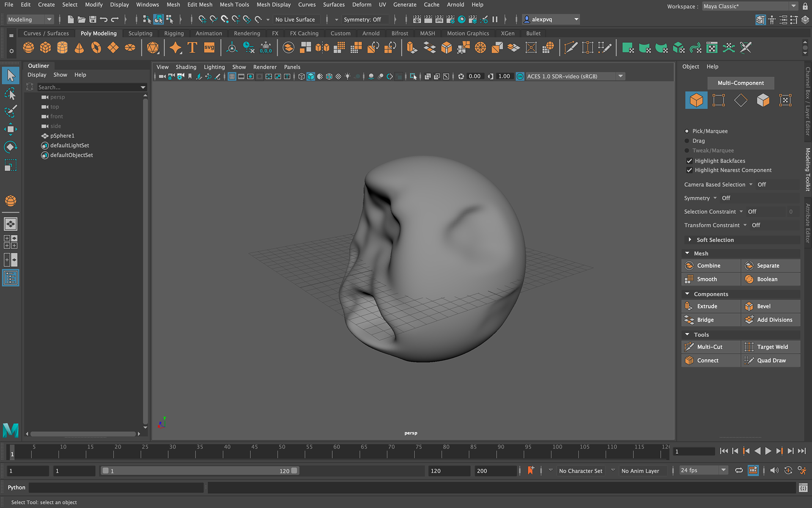Screen dimensions: 812x508
Task: Uncheck Highlight Nearest Component
Action: click(689, 170)
